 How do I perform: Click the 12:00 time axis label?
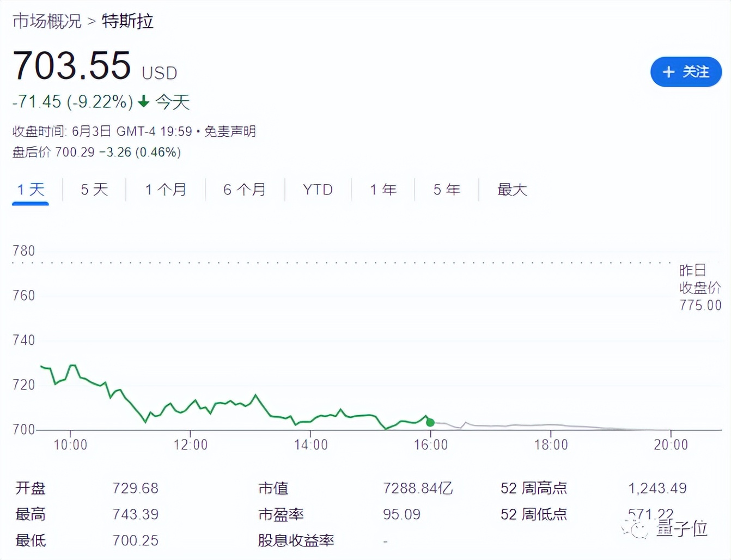click(191, 445)
